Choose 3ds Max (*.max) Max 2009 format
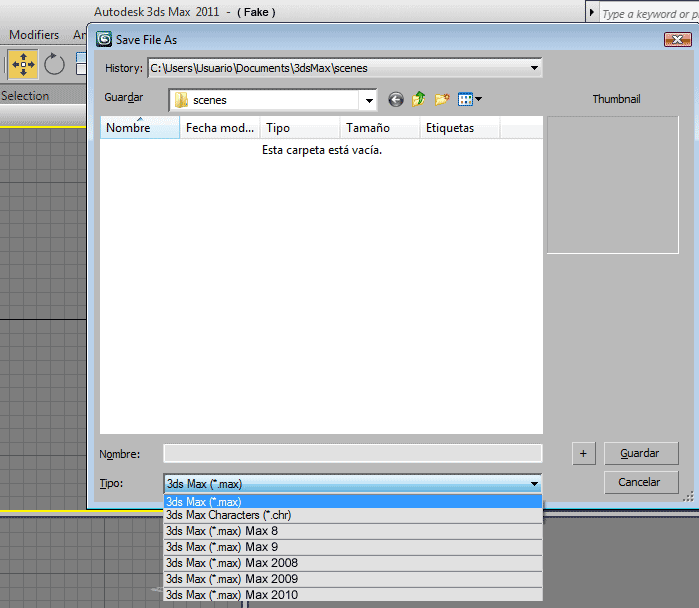The height and width of the screenshot is (608, 699). (353, 579)
